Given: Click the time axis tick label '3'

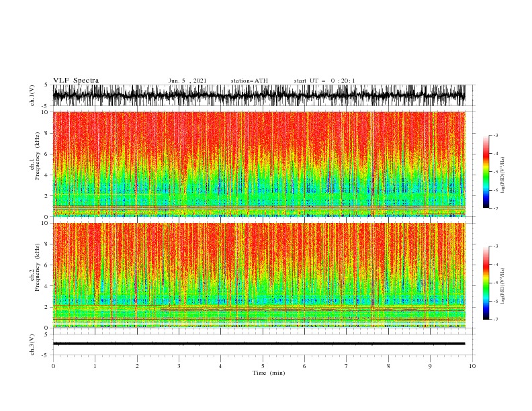Looking at the screenshot, I should point(179,366).
